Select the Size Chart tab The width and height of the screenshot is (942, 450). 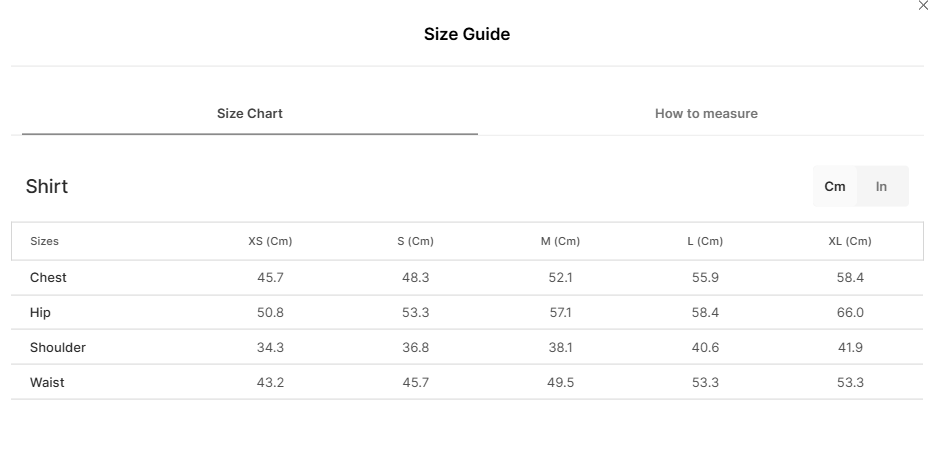click(250, 114)
